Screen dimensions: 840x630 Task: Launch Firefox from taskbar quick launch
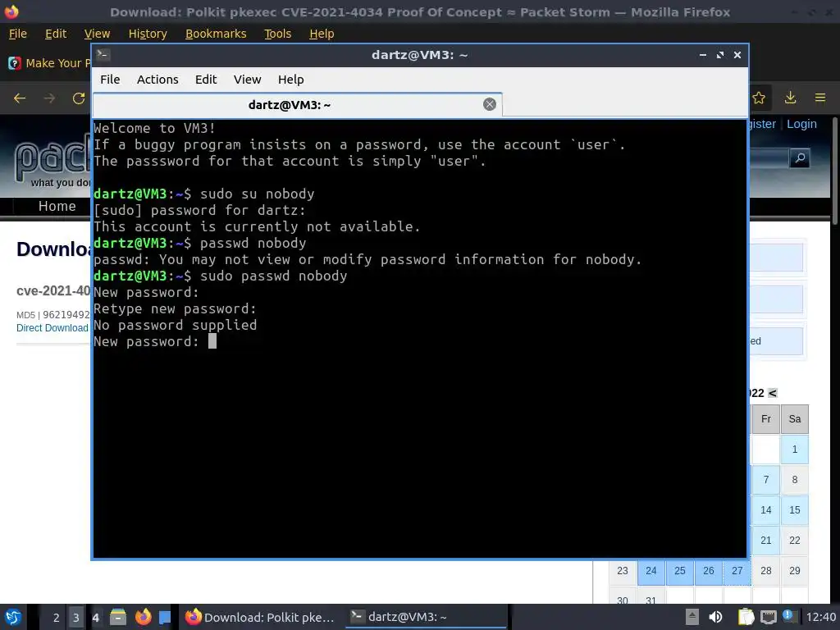point(143,617)
